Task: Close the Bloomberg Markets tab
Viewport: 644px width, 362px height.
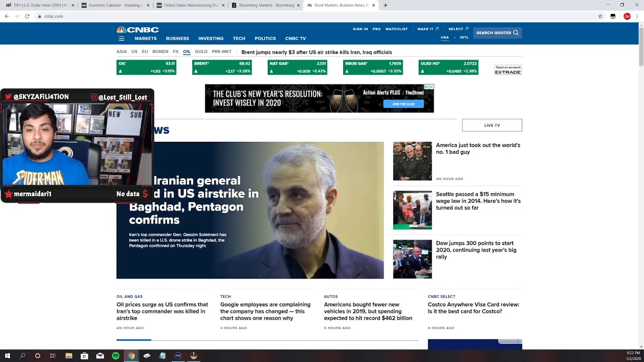Action: click(298, 5)
